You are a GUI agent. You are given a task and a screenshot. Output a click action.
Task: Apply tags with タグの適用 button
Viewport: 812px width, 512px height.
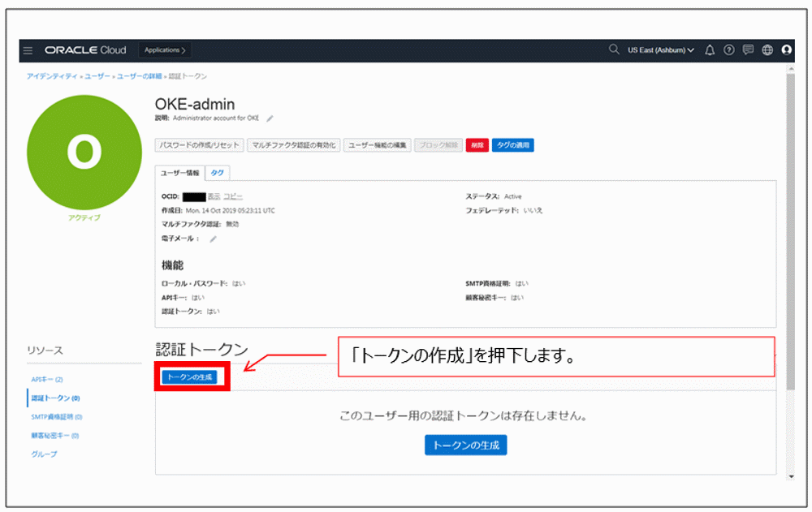pyautogui.click(x=513, y=145)
